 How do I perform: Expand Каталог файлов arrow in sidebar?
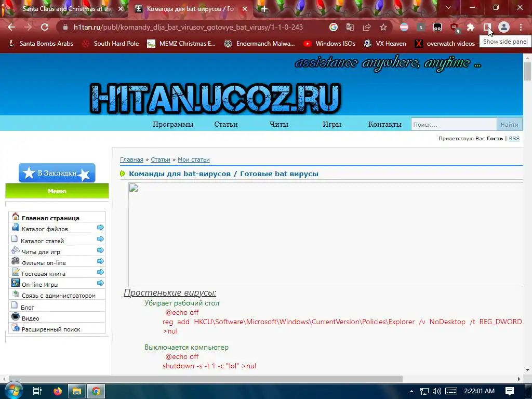tap(100, 228)
